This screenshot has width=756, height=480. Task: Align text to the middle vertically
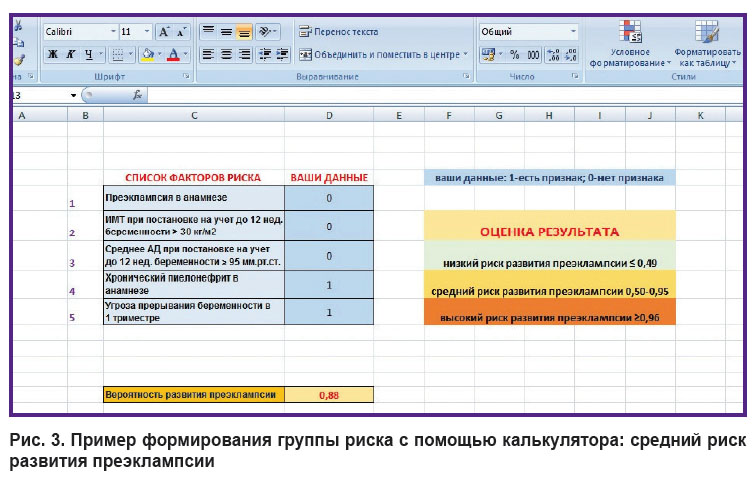click(226, 32)
